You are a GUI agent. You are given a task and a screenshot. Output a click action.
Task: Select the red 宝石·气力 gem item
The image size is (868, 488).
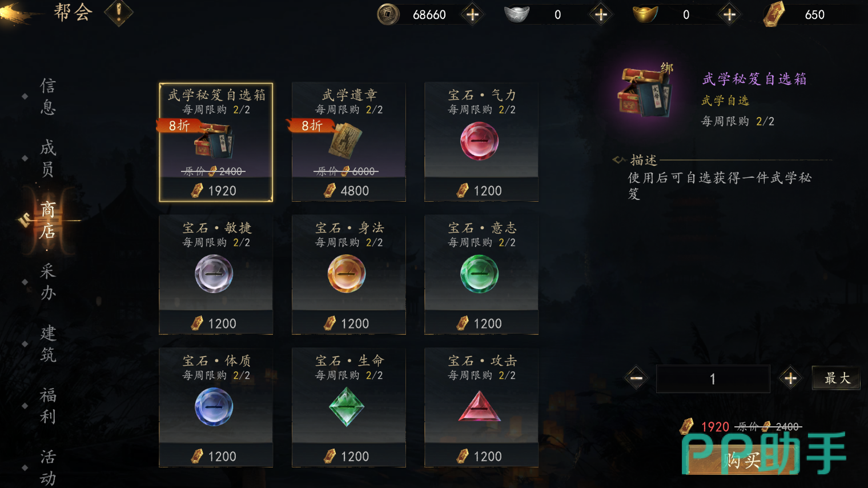[481, 142]
